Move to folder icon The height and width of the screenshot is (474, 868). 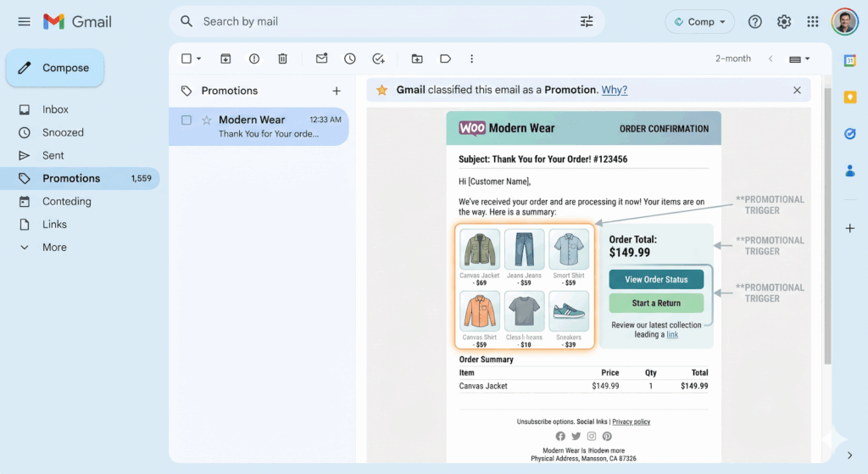[x=417, y=59]
